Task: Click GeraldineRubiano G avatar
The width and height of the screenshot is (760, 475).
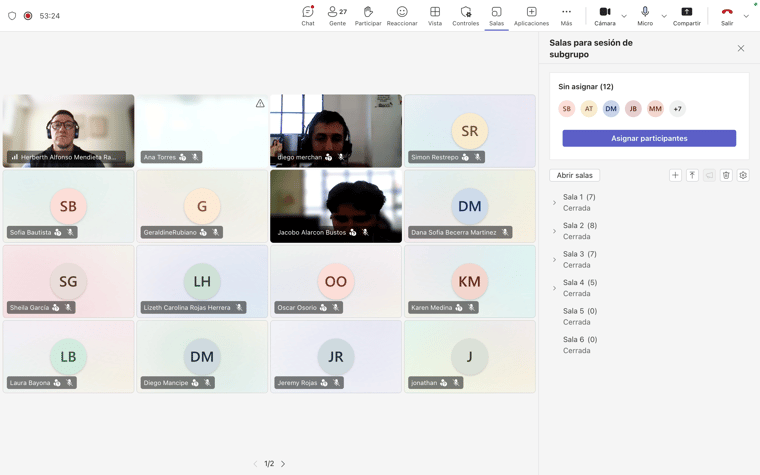Action: tap(202, 206)
